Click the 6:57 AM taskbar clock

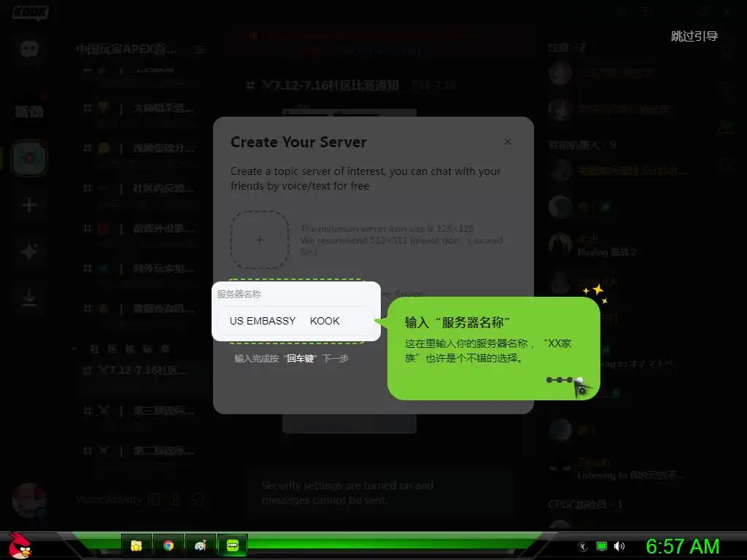tap(682, 546)
